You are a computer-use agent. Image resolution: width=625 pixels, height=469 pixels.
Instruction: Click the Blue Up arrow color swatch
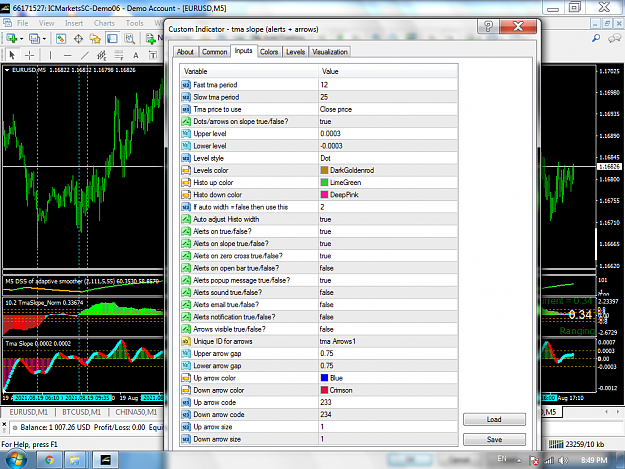click(324, 378)
